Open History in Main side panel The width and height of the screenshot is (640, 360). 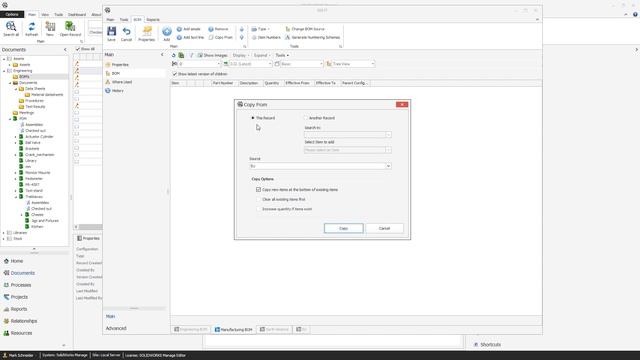click(x=114, y=91)
